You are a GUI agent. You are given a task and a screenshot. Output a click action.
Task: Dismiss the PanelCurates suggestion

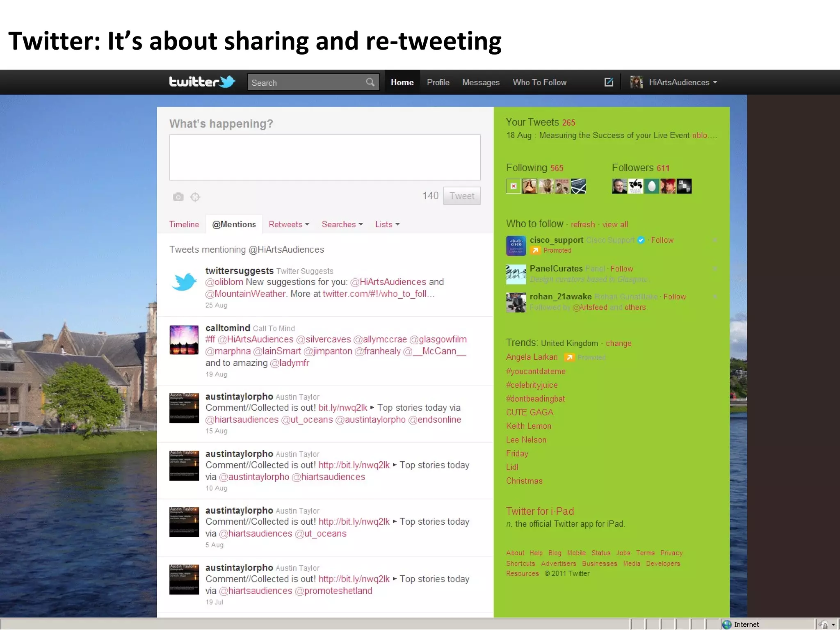tap(715, 269)
